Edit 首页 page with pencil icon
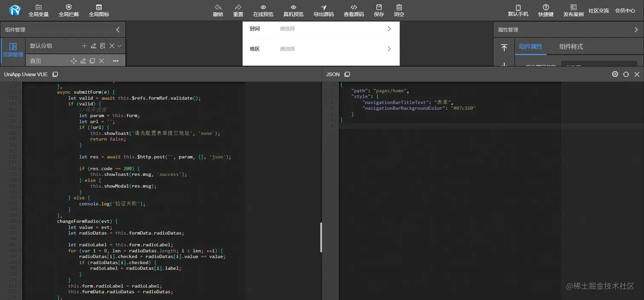This screenshot has height=300, width=644. click(x=83, y=61)
